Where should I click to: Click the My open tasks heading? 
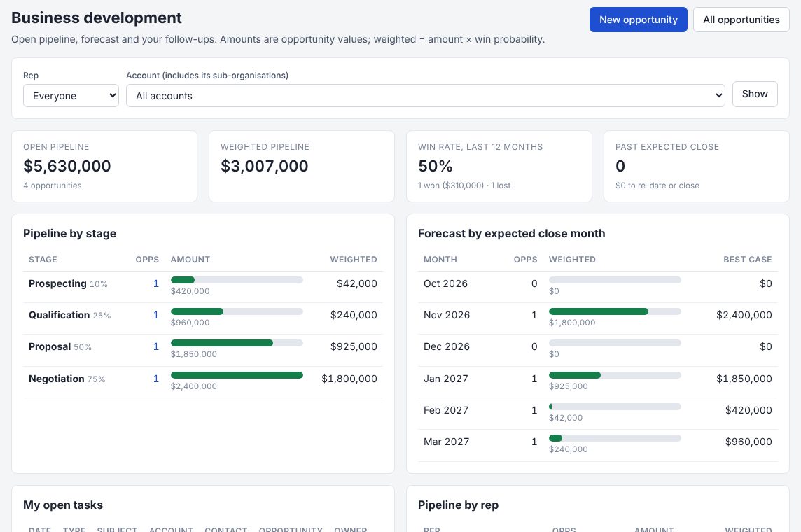tap(63, 505)
